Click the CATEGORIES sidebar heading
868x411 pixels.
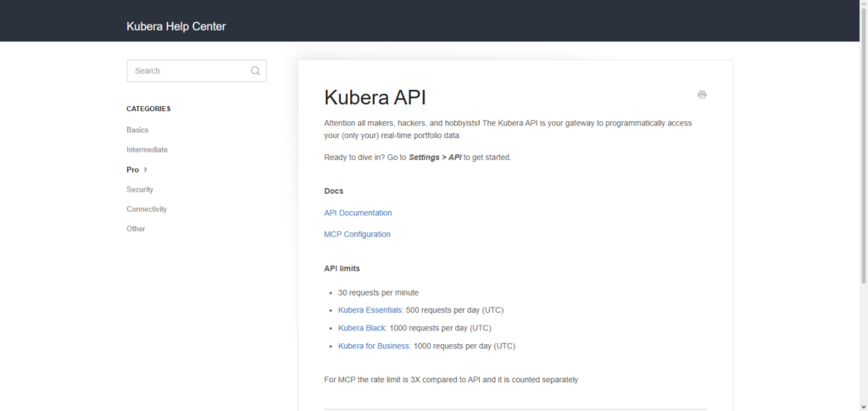tap(148, 109)
